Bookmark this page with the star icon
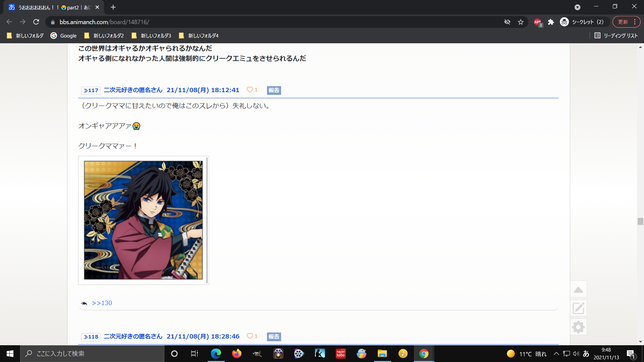Image resolution: width=644 pixels, height=362 pixels. point(521,22)
